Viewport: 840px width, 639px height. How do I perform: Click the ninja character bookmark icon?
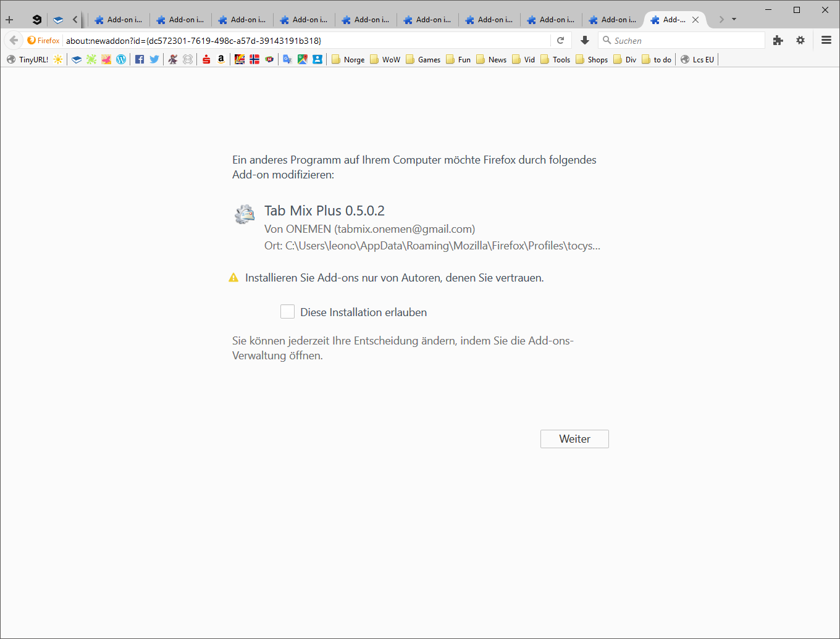pos(173,60)
